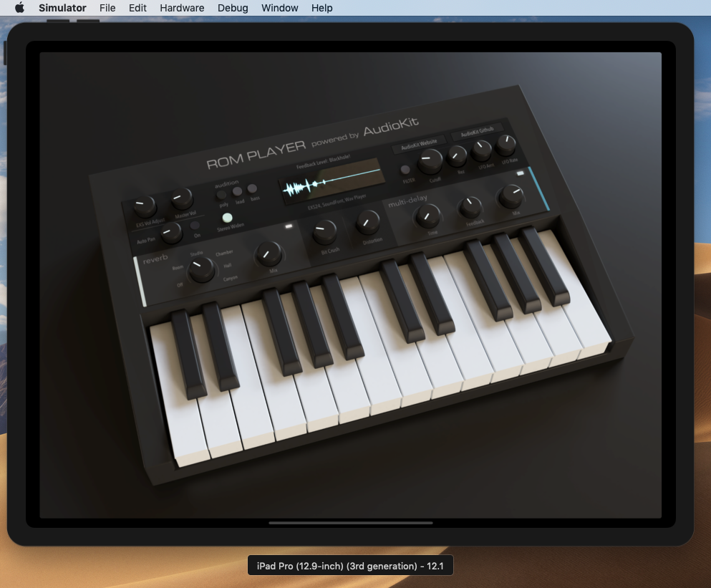This screenshot has width=711, height=588.
Task: Select the Hall reverb label
Action: tap(228, 266)
